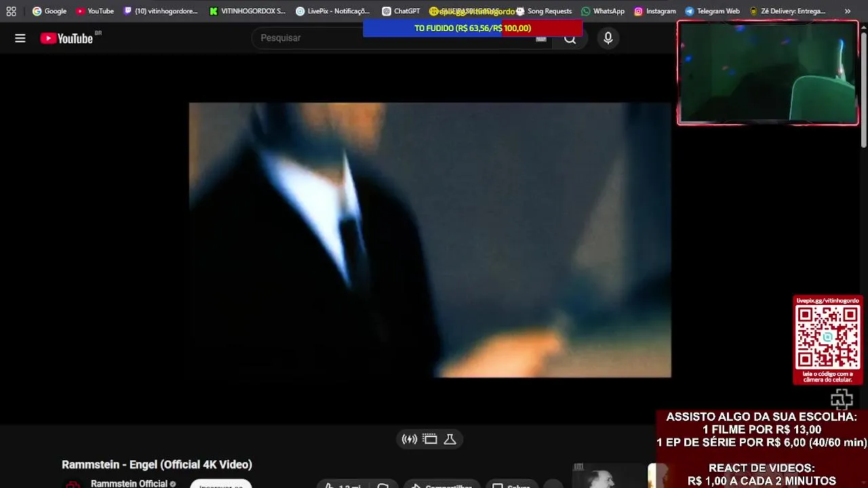Start voice search with the microphone icon
The width and height of the screenshot is (868, 488).
tap(608, 39)
